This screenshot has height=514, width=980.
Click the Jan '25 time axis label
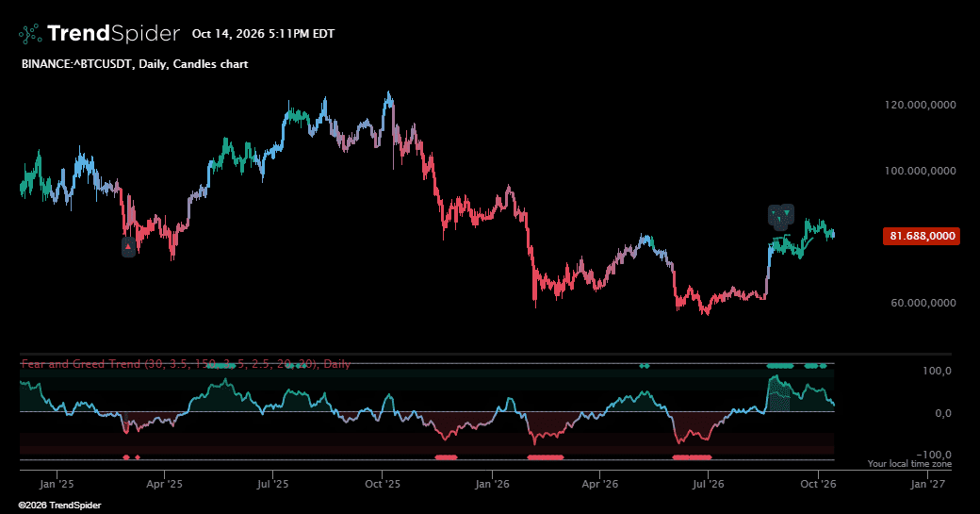click(x=57, y=484)
